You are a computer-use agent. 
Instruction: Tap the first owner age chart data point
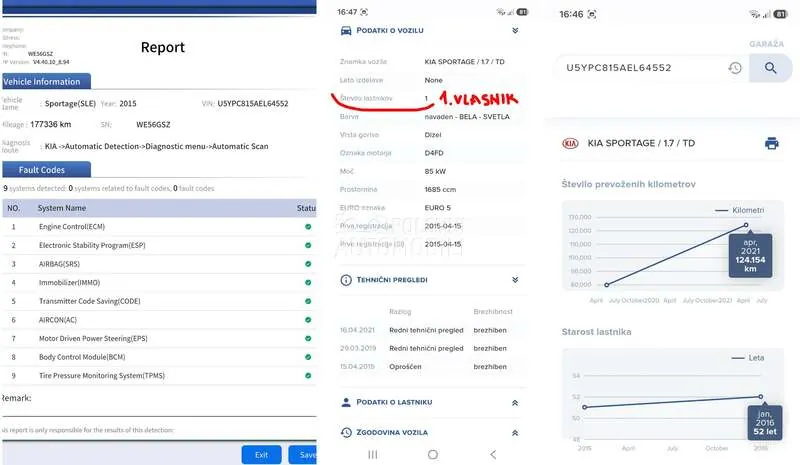585,407
